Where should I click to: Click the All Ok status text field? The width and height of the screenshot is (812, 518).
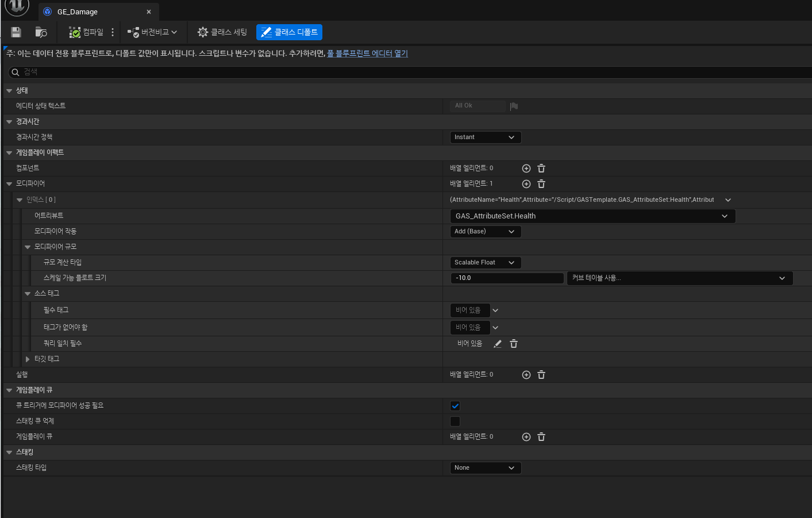click(x=478, y=106)
